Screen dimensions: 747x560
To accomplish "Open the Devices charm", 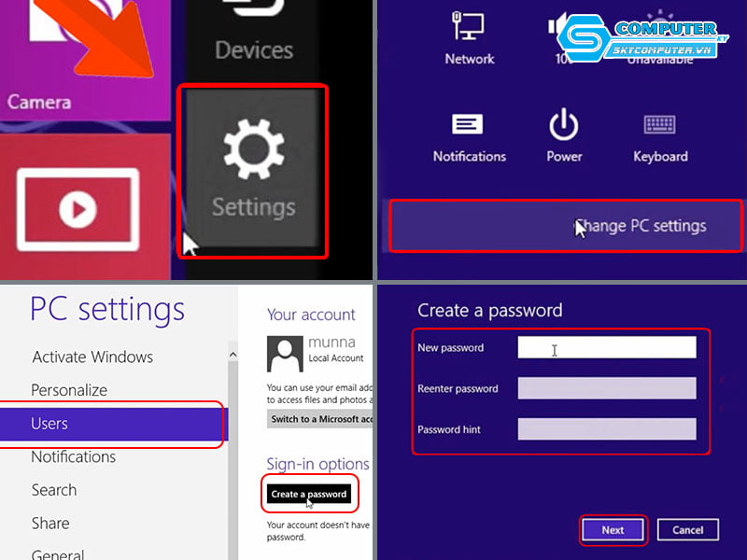I will click(x=253, y=37).
